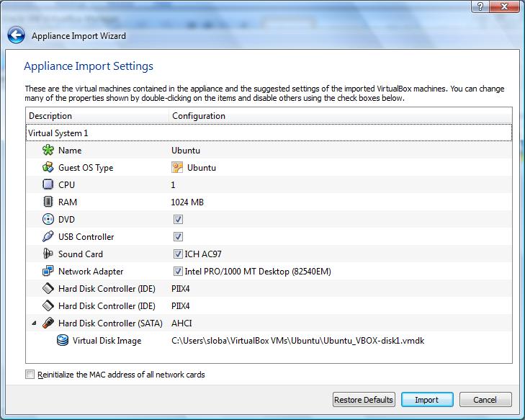Screen dimensions: 525x420
Task: Uncheck the USB Controller checkbox
Action: point(178,237)
